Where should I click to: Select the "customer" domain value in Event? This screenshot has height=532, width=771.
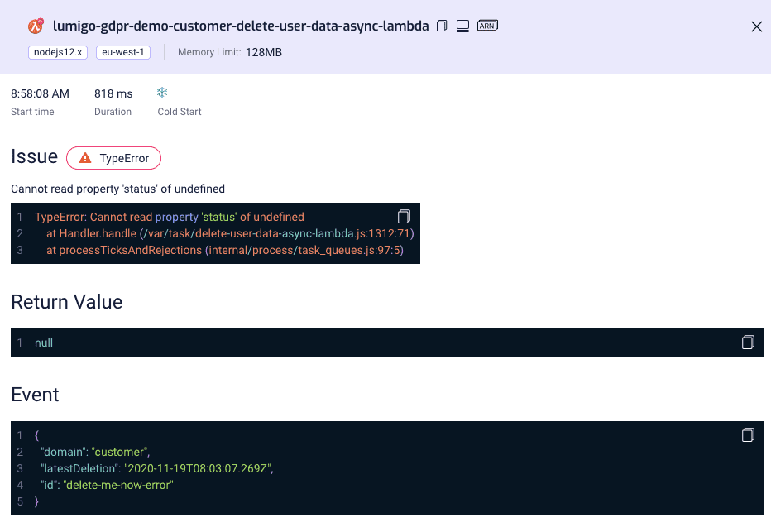(x=119, y=451)
